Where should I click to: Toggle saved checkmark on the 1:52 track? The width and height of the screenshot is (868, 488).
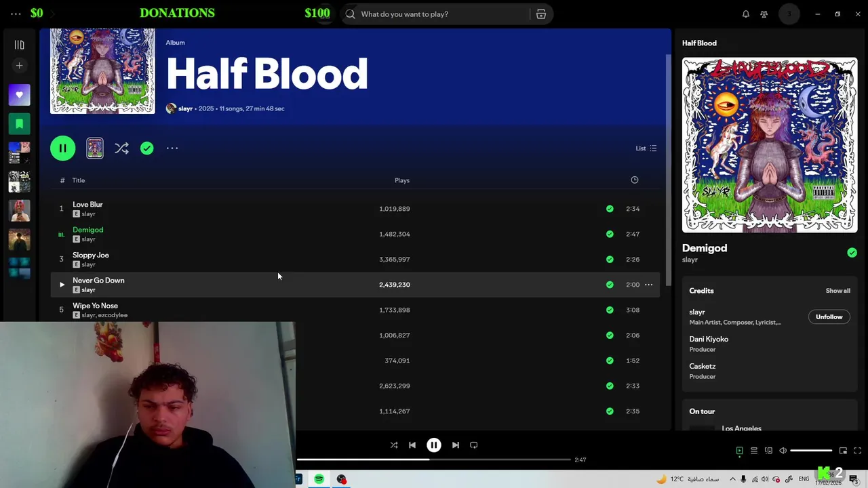pyautogui.click(x=610, y=361)
